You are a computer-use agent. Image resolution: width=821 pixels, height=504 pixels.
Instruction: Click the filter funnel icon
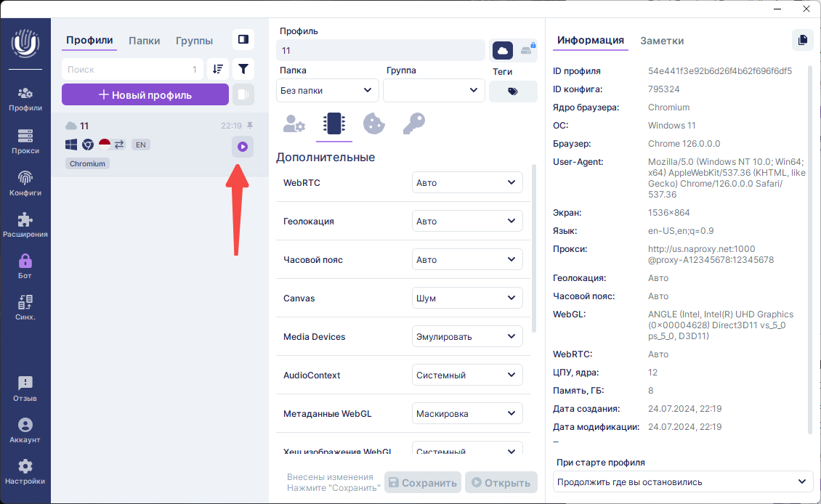click(243, 69)
